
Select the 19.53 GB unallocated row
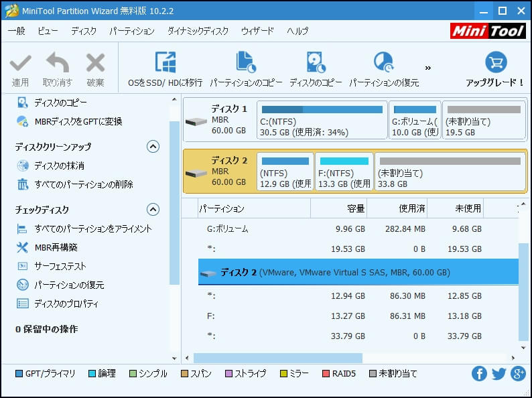(358, 249)
